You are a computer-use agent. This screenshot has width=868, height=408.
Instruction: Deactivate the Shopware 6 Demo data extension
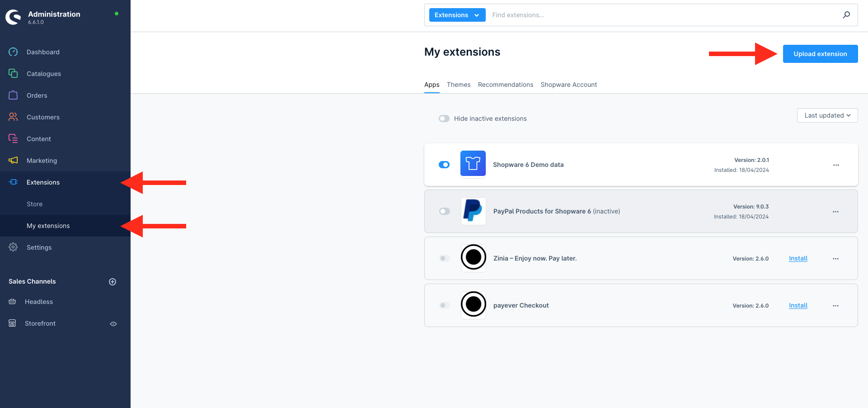tap(444, 165)
